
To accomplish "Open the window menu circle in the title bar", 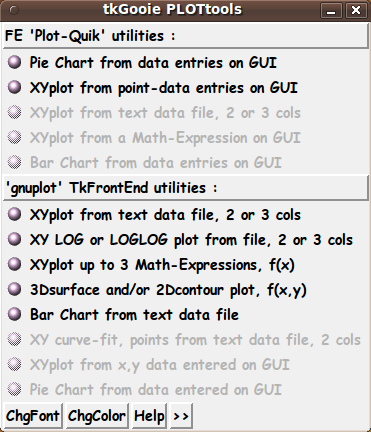I will click(14, 10).
